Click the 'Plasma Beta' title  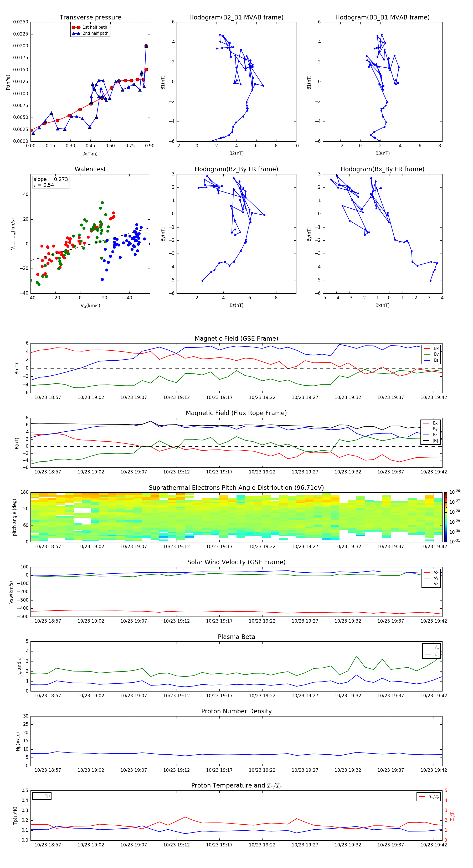(236, 637)
